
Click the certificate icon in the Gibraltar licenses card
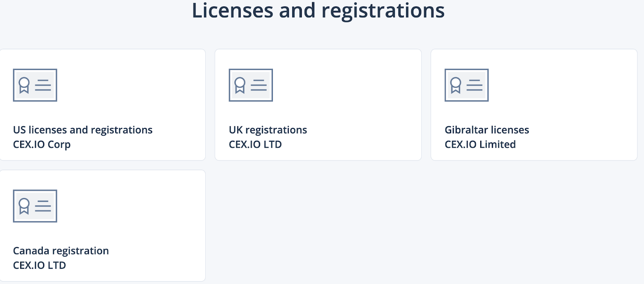point(466,85)
